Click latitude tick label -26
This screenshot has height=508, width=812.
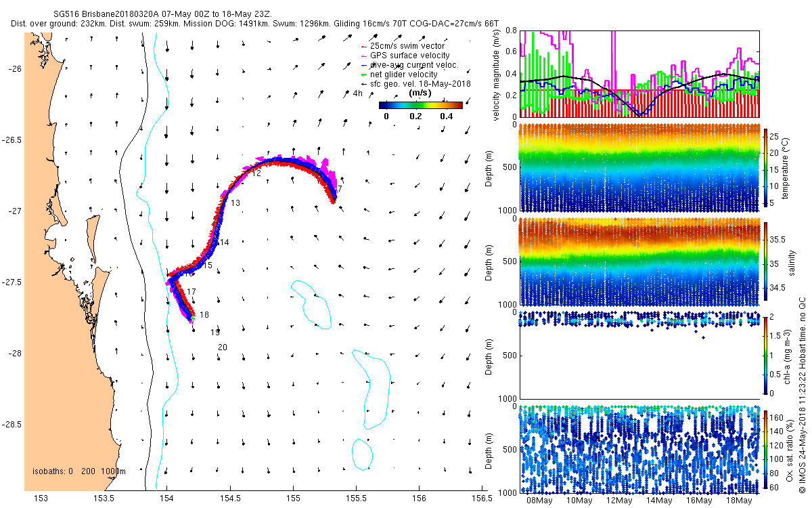pyautogui.click(x=14, y=69)
